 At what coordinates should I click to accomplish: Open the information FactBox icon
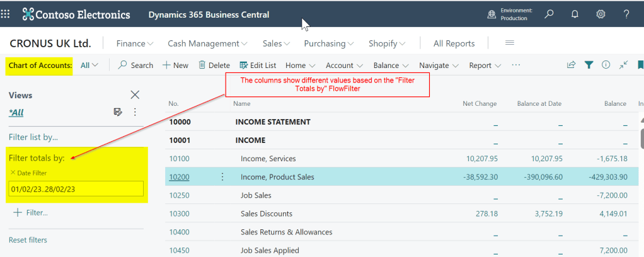606,65
